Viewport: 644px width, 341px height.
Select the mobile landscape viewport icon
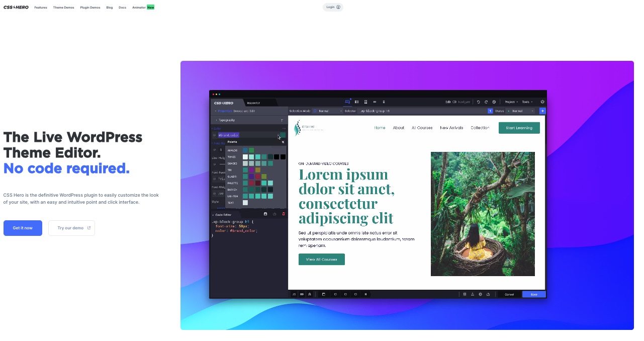click(x=375, y=102)
